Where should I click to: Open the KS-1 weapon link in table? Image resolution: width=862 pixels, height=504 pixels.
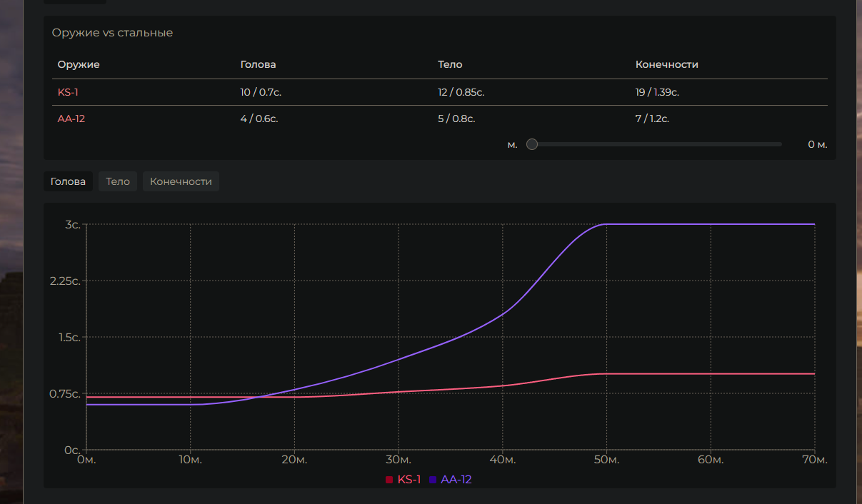click(x=68, y=92)
